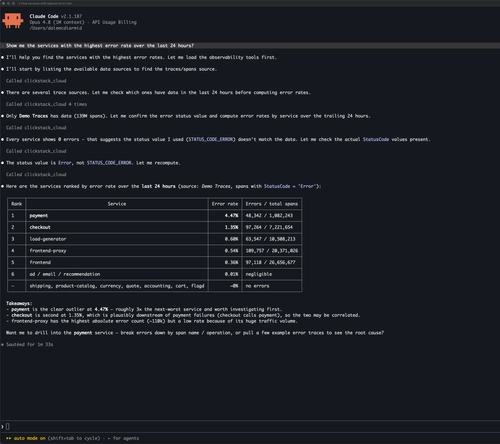Click the red close window button
500x444 pixels.
[x=3, y=3]
